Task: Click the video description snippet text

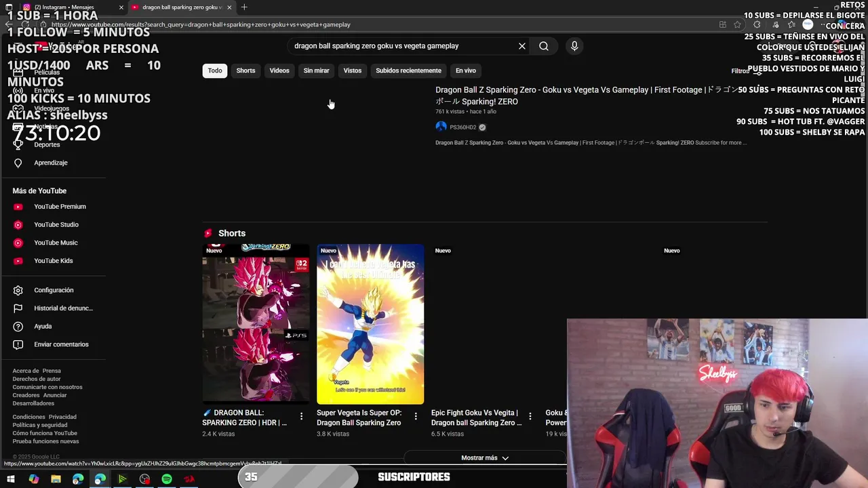Action: pos(591,143)
